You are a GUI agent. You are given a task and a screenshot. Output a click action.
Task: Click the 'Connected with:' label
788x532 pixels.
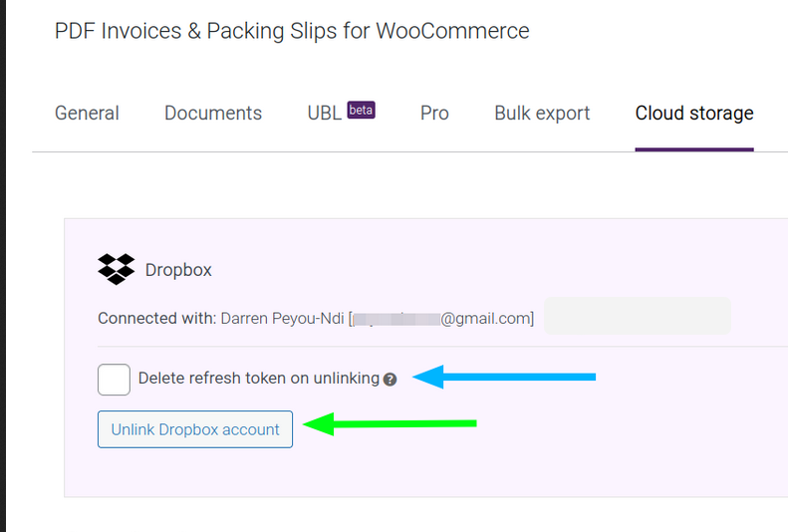(156, 319)
